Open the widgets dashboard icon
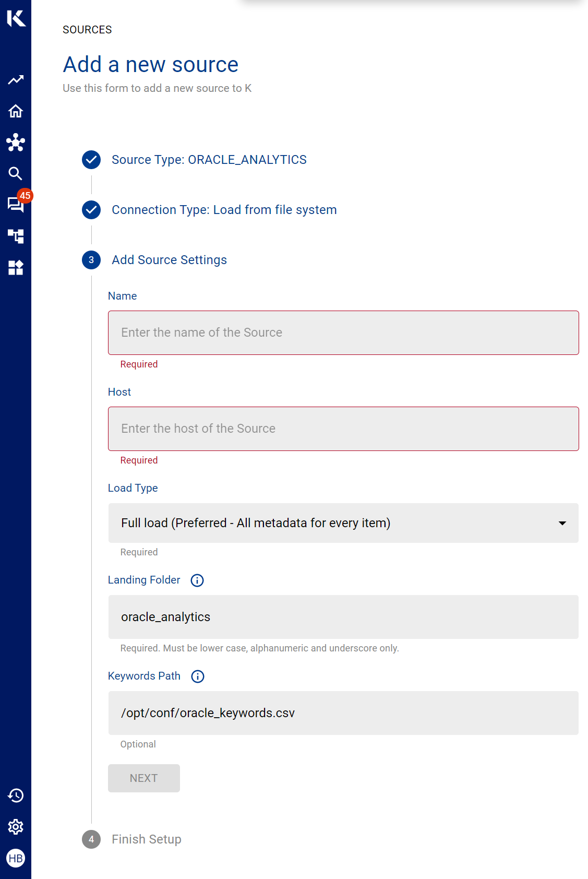Image resolution: width=588 pixels, height=879 pixels. (x=16, y=268)
